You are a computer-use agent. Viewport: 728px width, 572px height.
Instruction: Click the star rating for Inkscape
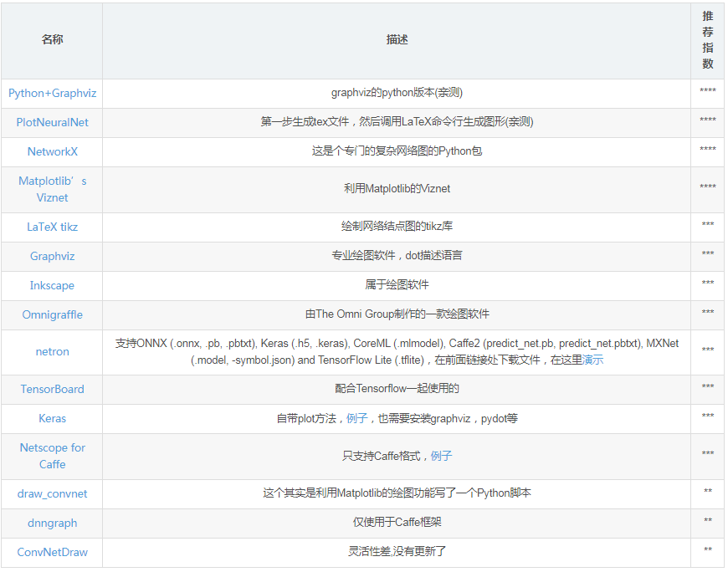click(708, 283)
